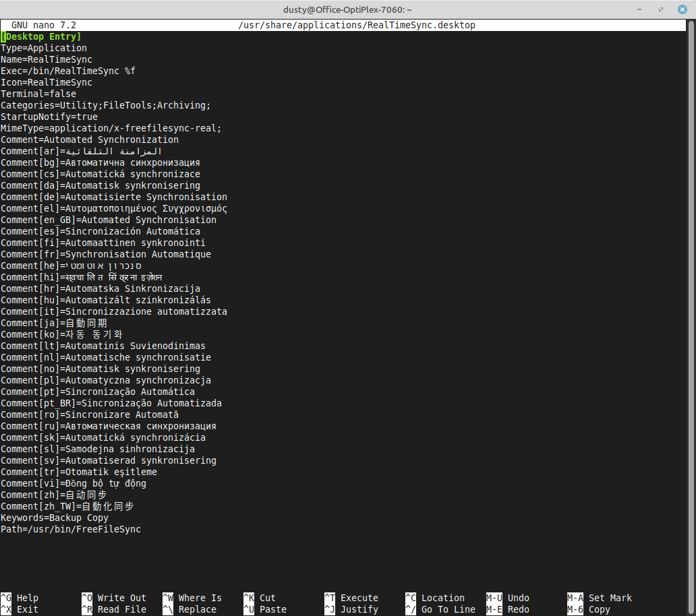Minimize the terminal window
The width and height of the screenshot is (696, 616).
coord(639,9)
